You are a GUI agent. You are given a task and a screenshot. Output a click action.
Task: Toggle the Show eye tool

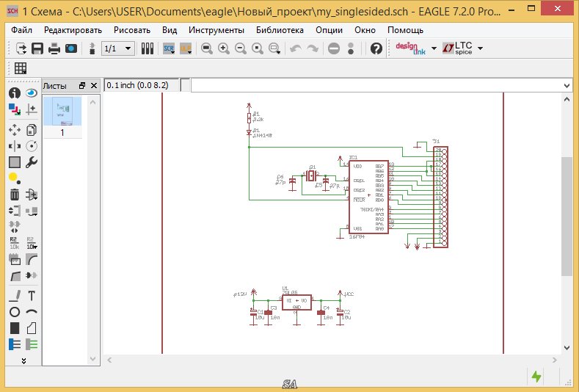[x=32, y=93]
